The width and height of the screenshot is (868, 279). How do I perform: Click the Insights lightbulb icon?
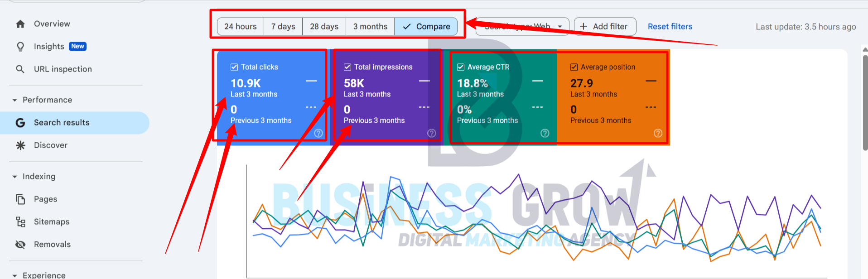(x=20, y=47)
